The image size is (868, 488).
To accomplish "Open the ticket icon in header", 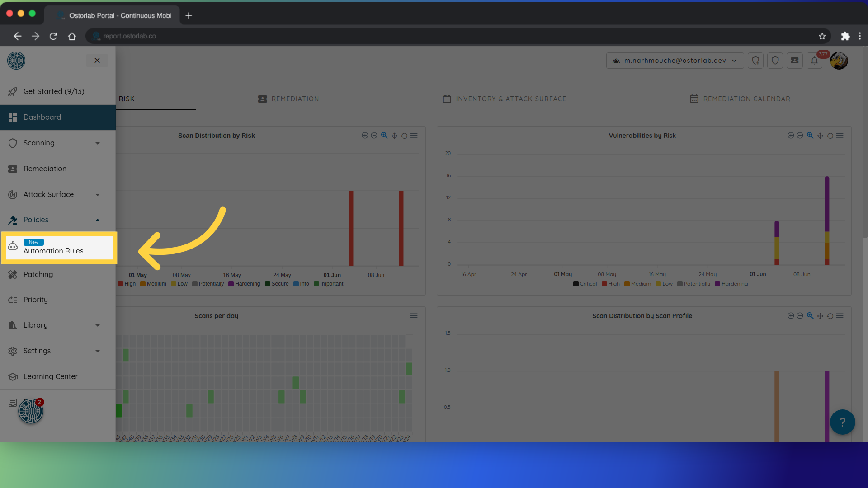I will [794, 61].
